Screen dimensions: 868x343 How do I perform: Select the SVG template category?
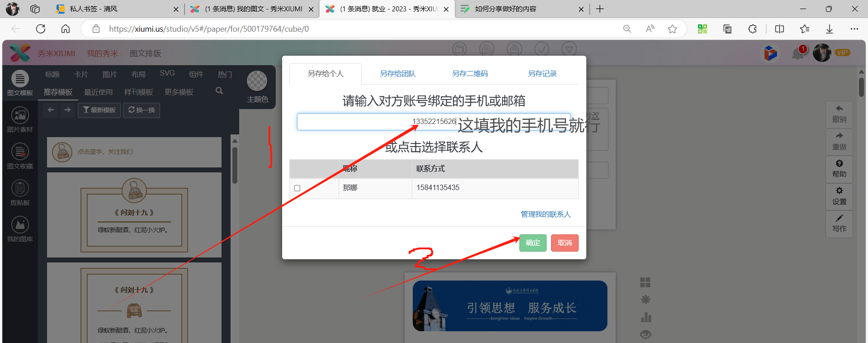coord(167,73)
